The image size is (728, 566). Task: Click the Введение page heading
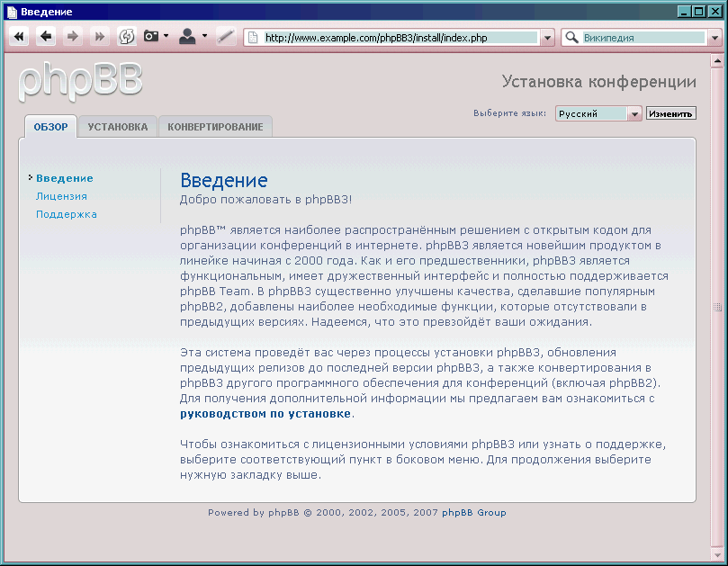pos(224,180)
